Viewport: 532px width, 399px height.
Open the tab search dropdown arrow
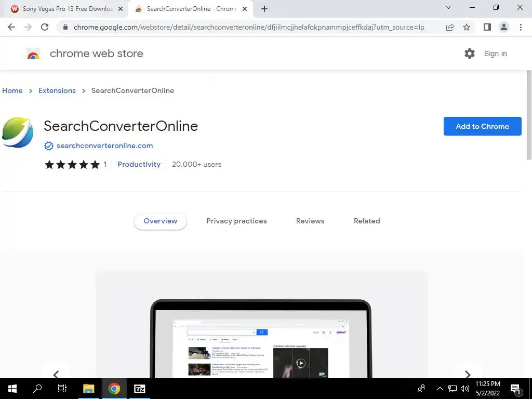click(448, 7)
